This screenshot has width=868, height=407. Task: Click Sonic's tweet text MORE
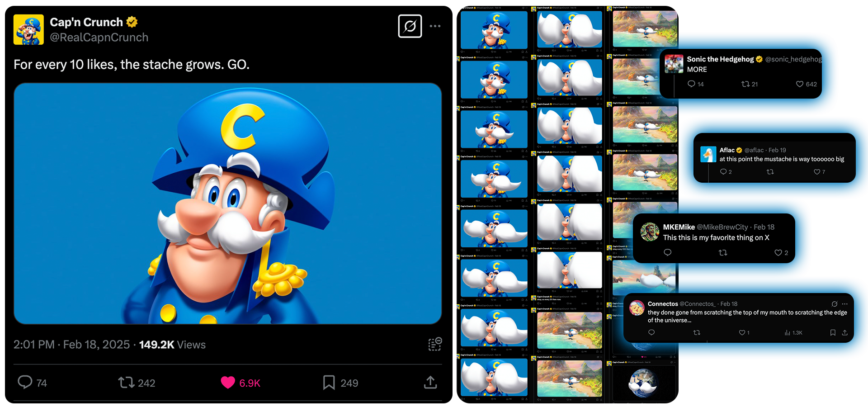point(697,70)
